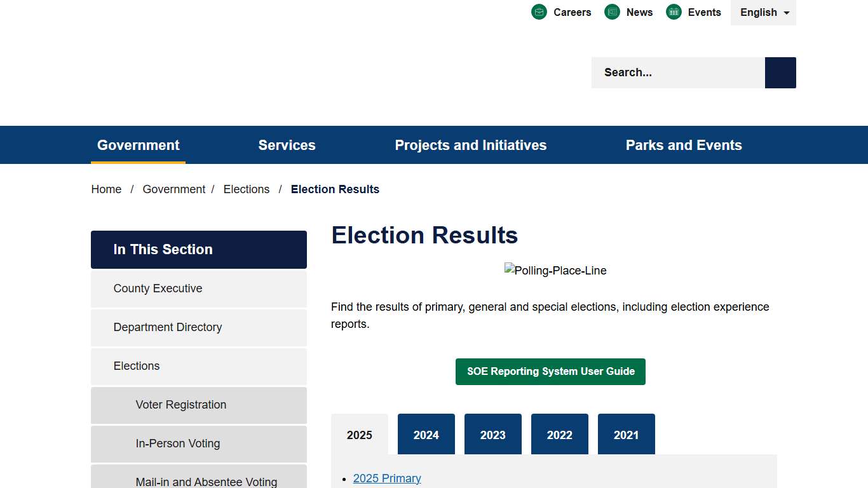Open the Government navigation menu
The height and width of the screenshot is (488, 868).
(x=138, y=145)
